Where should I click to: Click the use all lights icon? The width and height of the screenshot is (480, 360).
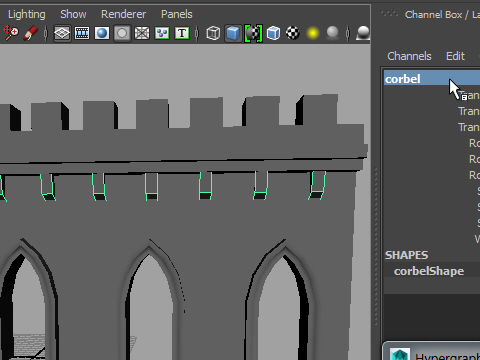point(313,33)
